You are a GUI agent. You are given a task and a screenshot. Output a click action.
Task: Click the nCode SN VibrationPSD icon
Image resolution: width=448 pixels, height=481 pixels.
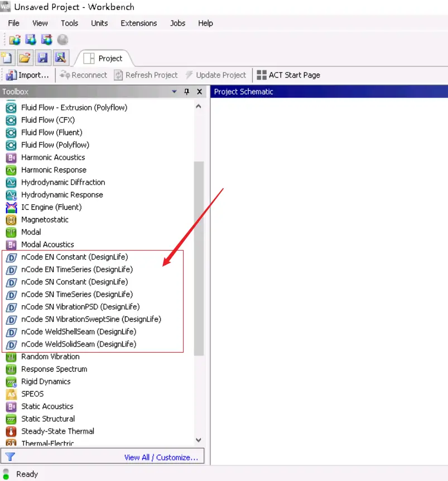[11, 307]
